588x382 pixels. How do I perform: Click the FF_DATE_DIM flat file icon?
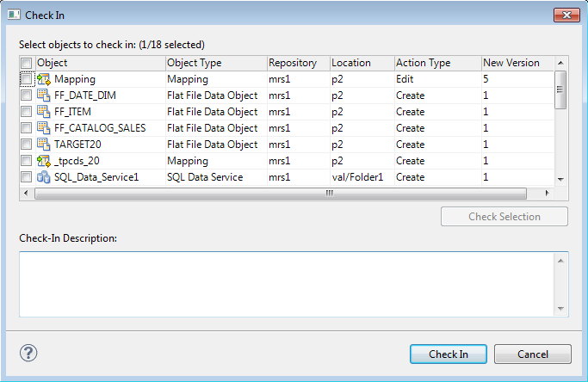point(44,95)
